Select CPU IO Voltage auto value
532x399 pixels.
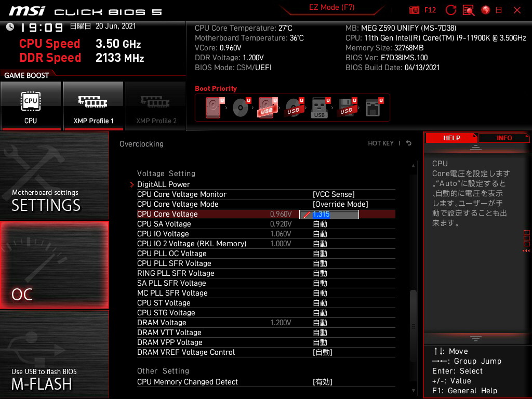click(320, 234)
